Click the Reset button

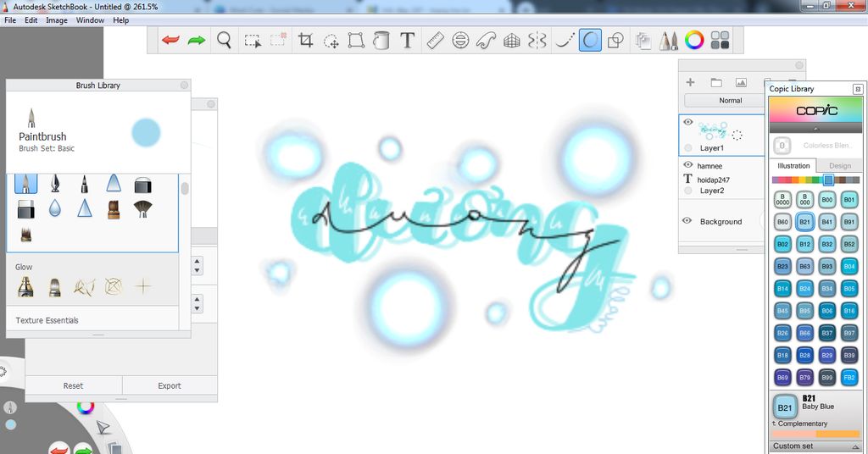tap(73, 385)
